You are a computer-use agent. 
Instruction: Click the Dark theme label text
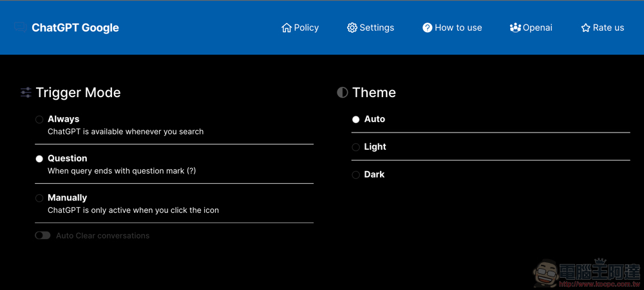(x=374, y=174)
